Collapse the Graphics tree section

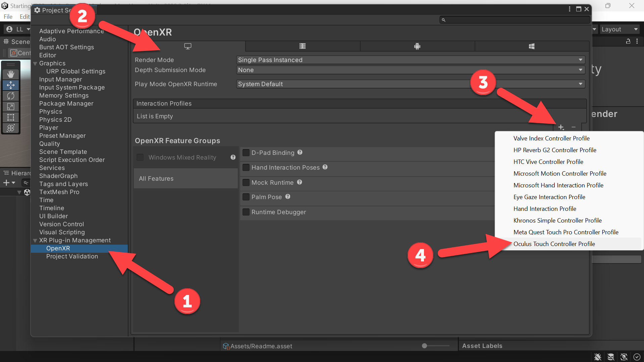35,63
